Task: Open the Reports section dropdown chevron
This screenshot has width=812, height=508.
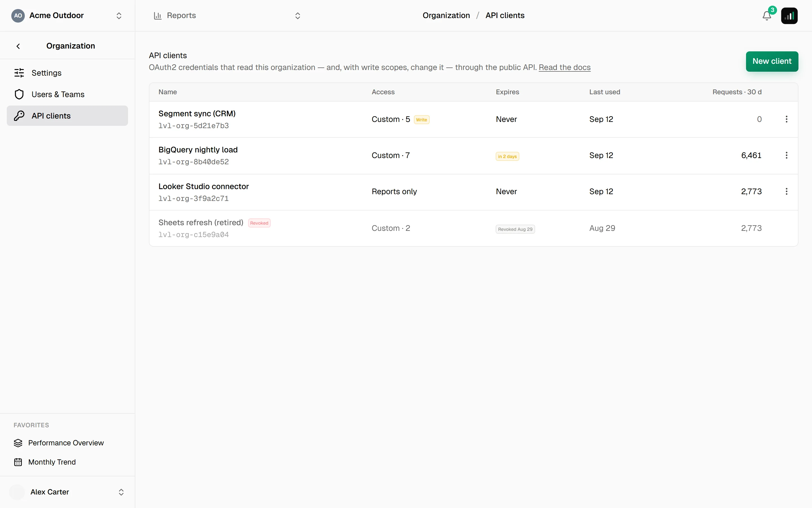Action: click(x=298, y=16)
